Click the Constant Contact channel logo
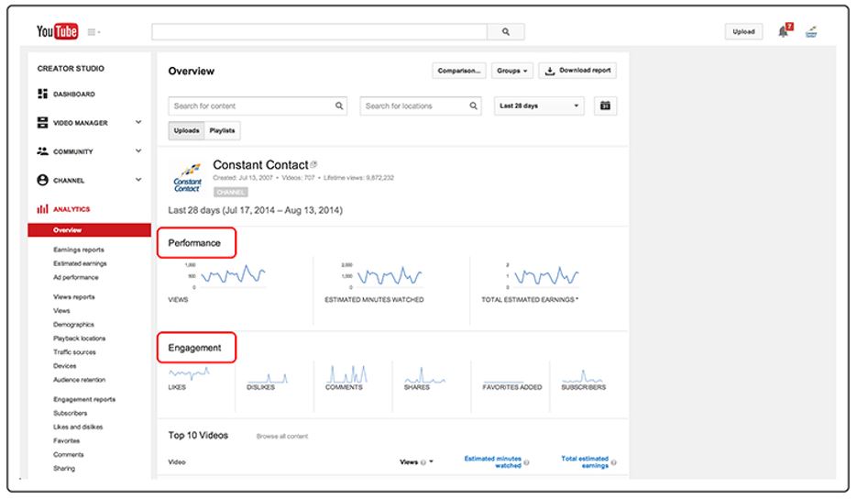Screen dimensions: 868x500 (x=187, y=176)
